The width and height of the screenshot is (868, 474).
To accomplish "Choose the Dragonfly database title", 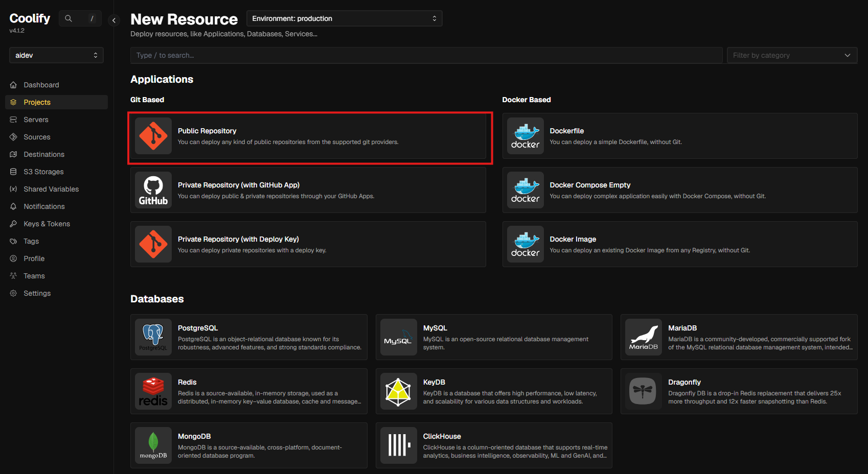I will (684, 382).
